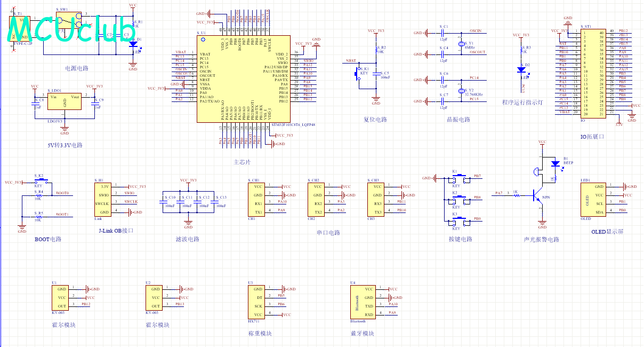Select the NPN transistor symbol

pyautogui.click(x=538, y=195)
